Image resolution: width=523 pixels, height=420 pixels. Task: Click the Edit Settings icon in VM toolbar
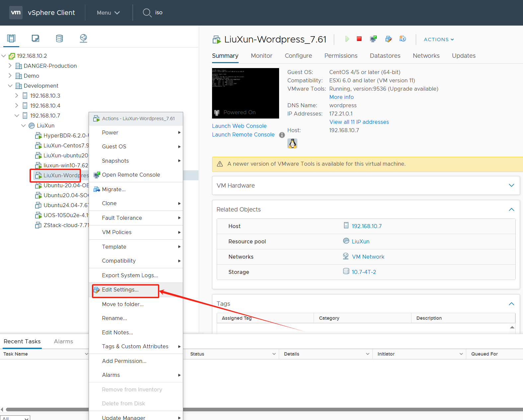coord(388,39)
